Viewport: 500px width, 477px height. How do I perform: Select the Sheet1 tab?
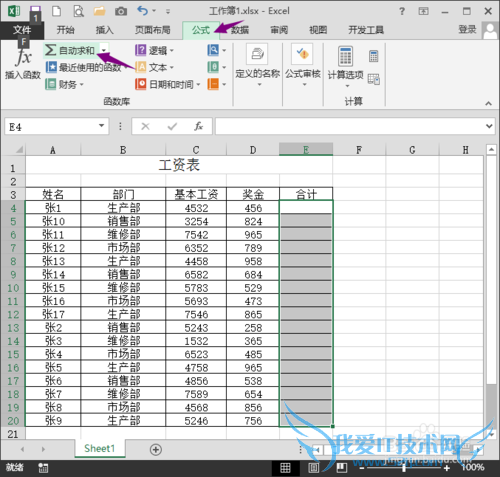[x=100, y=448]
